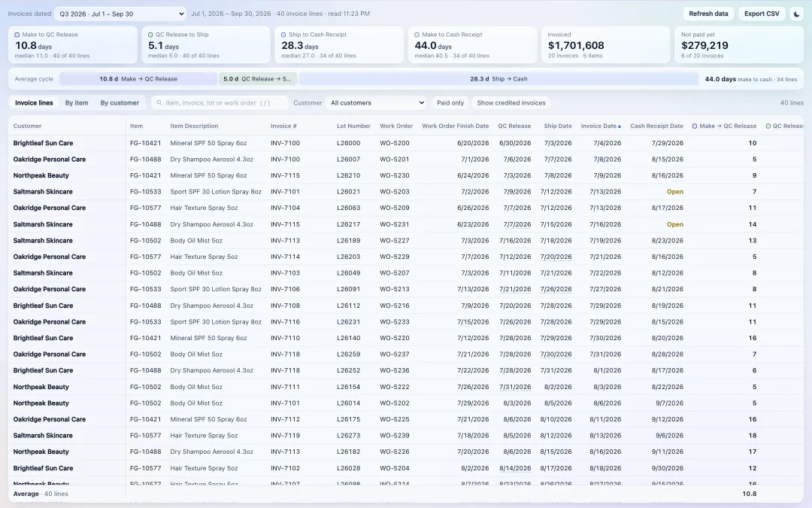Sort by Ship Date column header
This screenshot has height=508, width=812.
pyautogui.click(x=558, y=126)
